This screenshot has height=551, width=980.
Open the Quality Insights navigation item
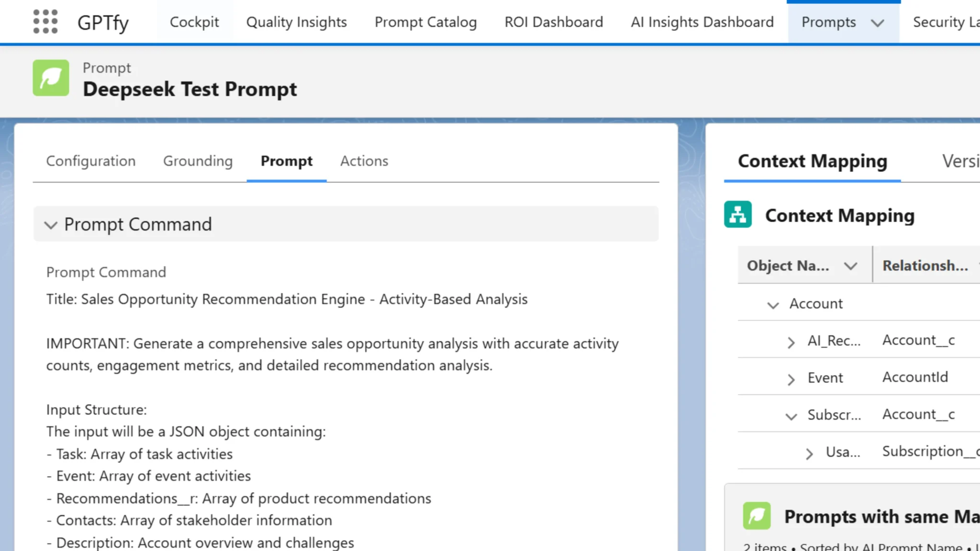[296, 22]
